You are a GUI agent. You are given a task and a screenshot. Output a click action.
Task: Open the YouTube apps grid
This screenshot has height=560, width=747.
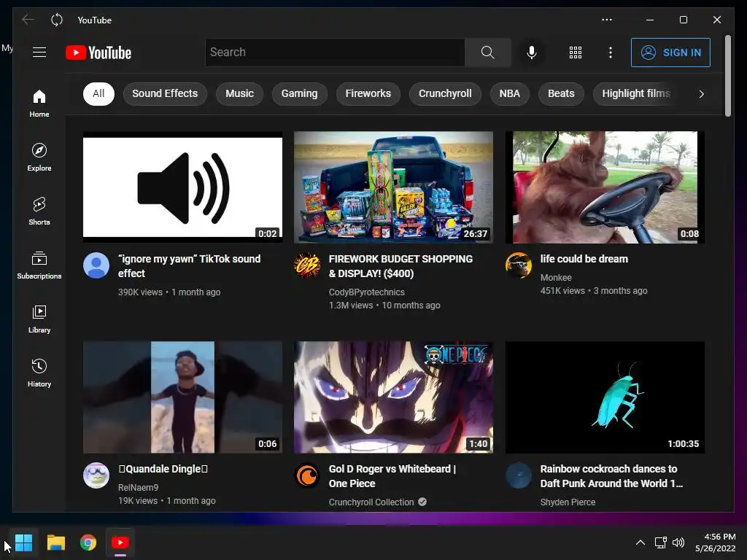[x=576, y=52]
